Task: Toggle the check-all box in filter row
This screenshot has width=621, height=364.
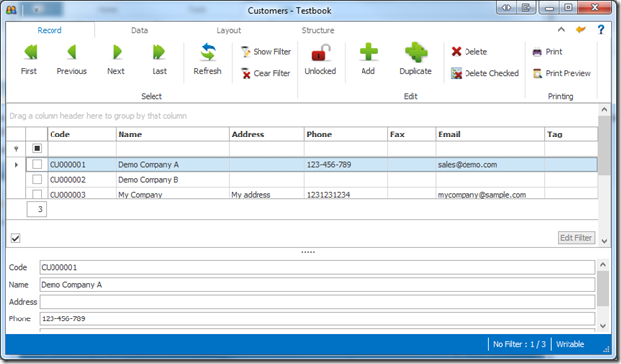Action: click(37, 148)
